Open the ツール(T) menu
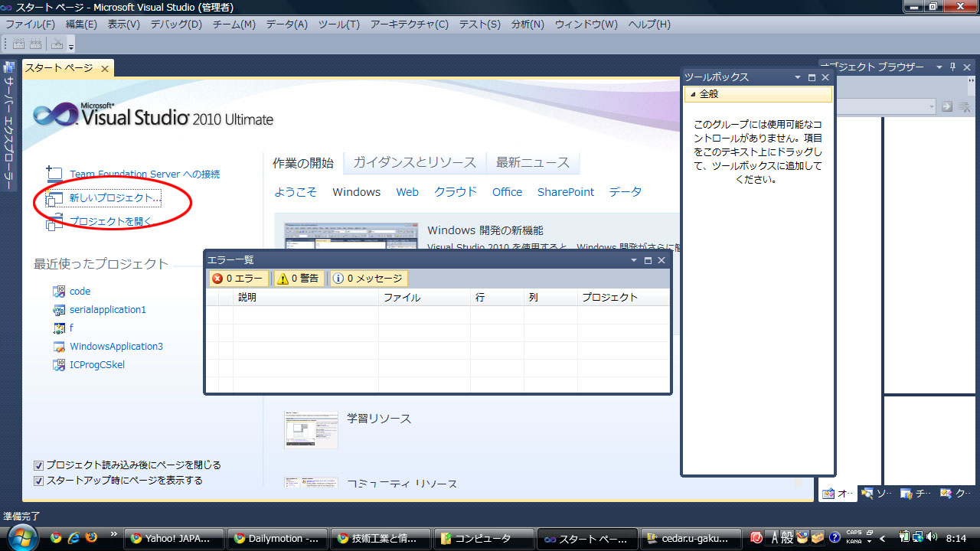 (338, 24)
